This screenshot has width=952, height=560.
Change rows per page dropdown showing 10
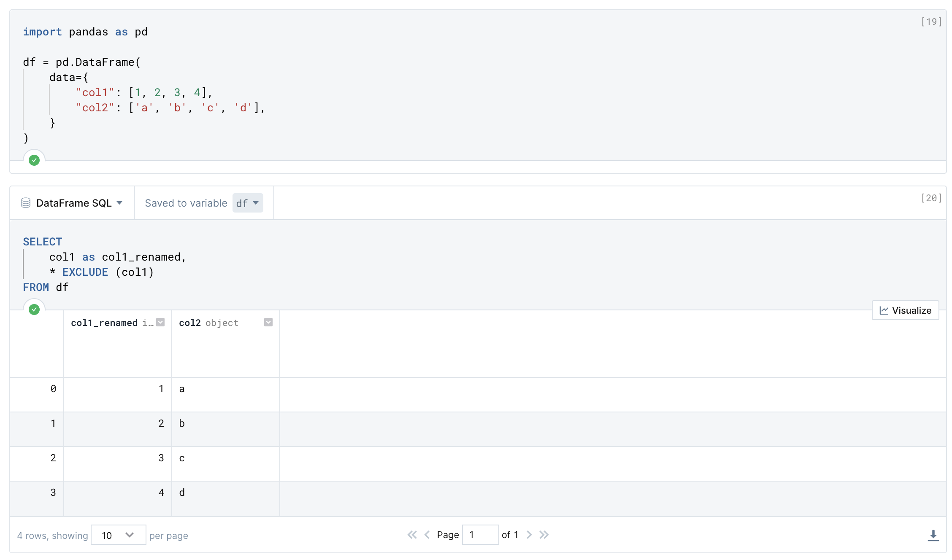pyautogui.click(x=118, y=535)
